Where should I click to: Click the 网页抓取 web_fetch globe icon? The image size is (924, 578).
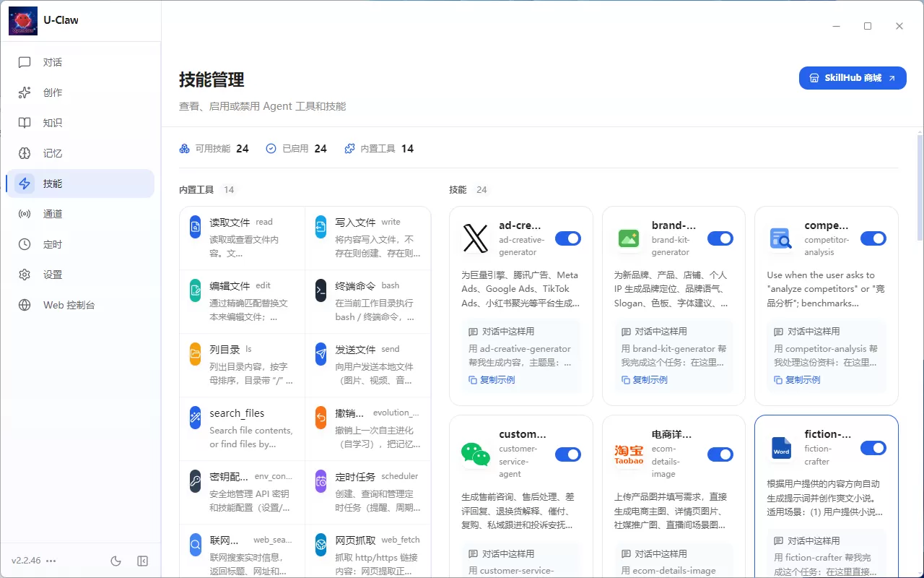(x=321, y=545)
